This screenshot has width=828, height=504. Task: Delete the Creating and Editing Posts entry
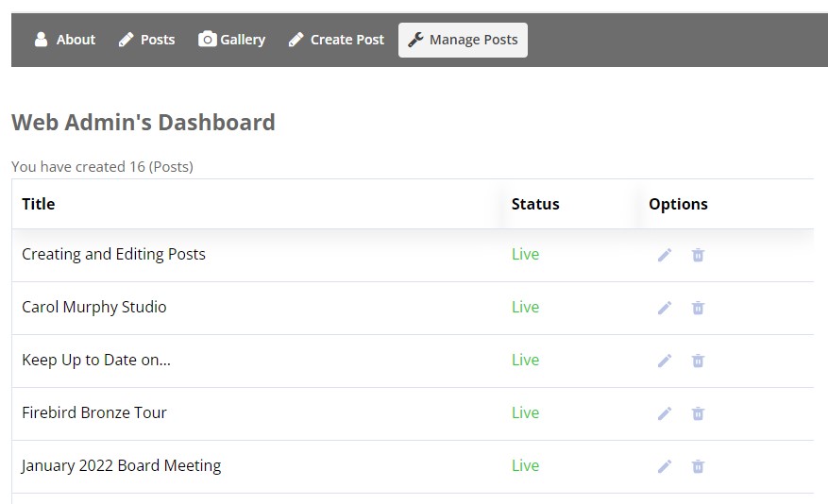coord(698,255)
